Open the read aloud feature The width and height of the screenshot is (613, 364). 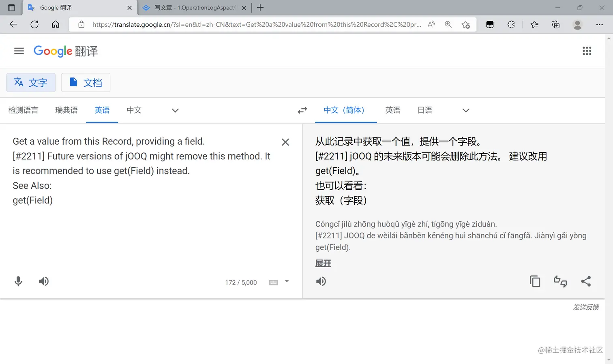(x=431, y=24)
